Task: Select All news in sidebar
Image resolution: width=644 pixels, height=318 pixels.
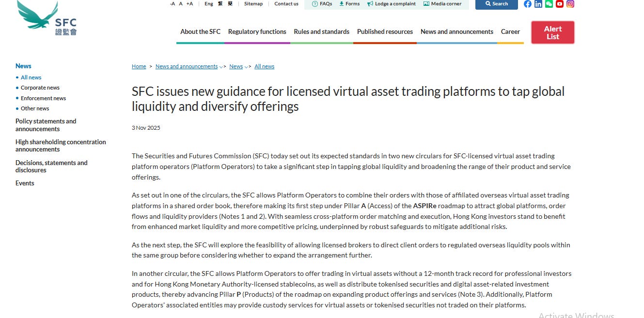Action: pyautogui.click(x=31, y=77)
